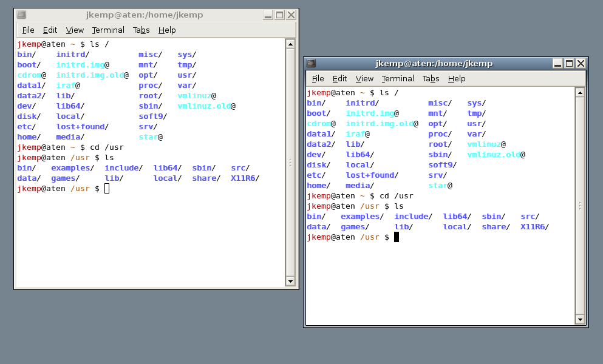Image resolution: width=603 pixels, height=364 pixels.
Task: Click 'proc/' in right terminal listing
Action: [440, 134]
